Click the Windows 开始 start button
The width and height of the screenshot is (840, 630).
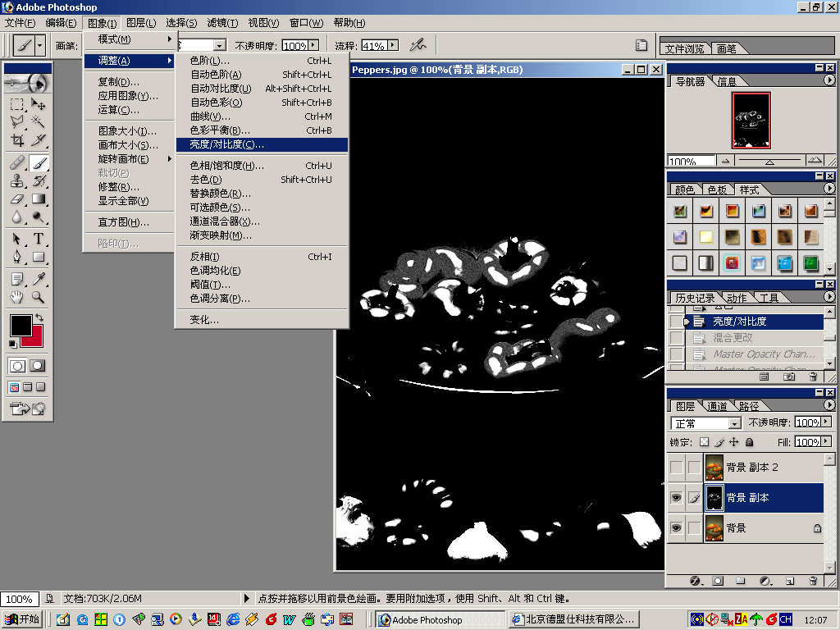22,619
